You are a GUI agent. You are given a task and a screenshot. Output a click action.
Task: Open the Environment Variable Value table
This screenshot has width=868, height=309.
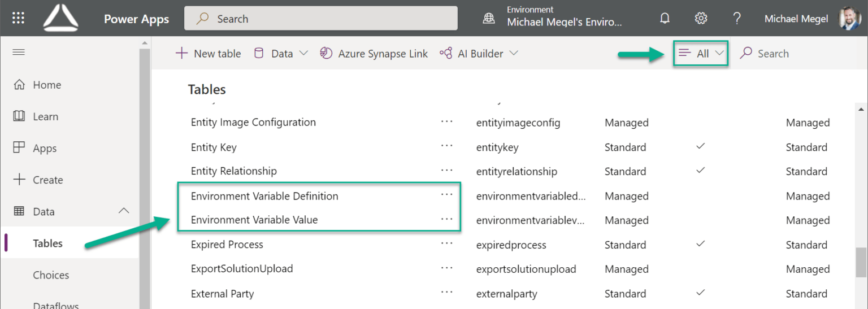tap(254, 220)
